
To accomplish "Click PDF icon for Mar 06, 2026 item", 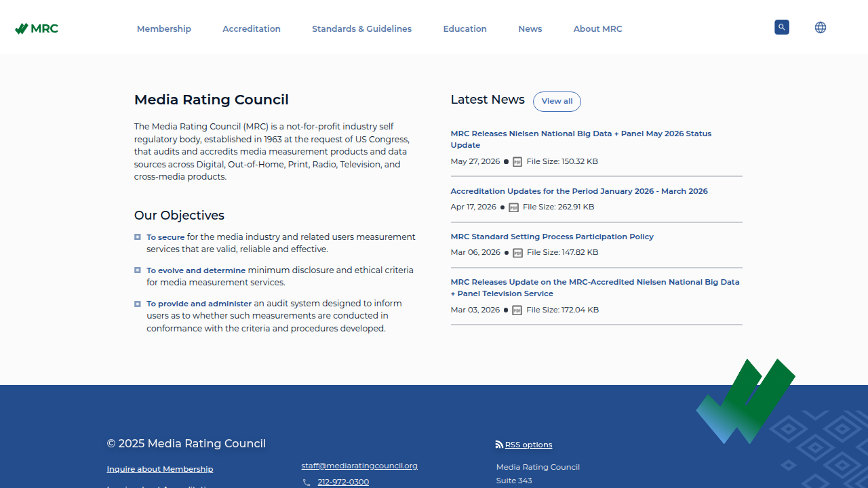I will tap(517, 253).
